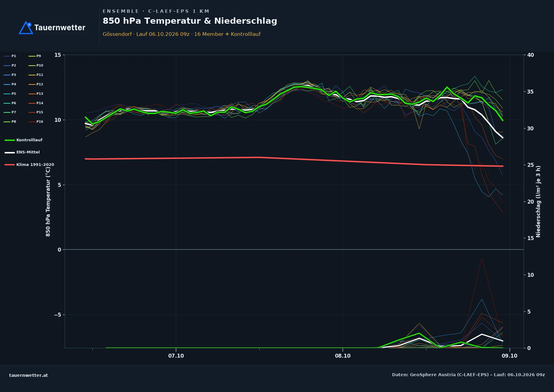
Task: Click the 850 hPa Temperatur axis title
Action: pos(48,201)
